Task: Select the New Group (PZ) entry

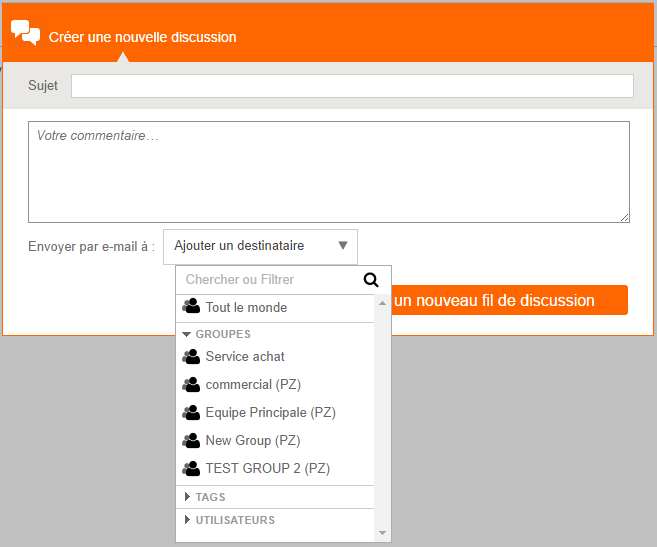Action: [252, 440]
